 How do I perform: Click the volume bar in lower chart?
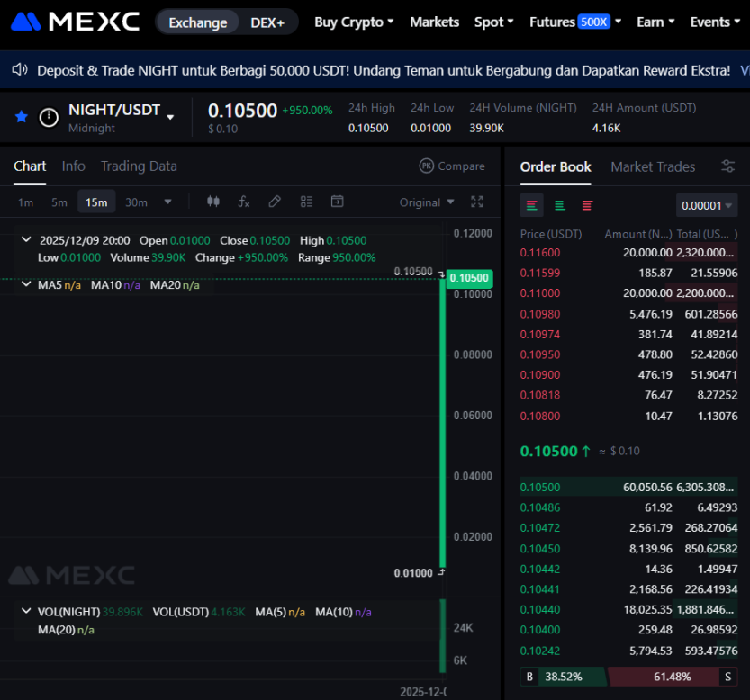point(443,636)
